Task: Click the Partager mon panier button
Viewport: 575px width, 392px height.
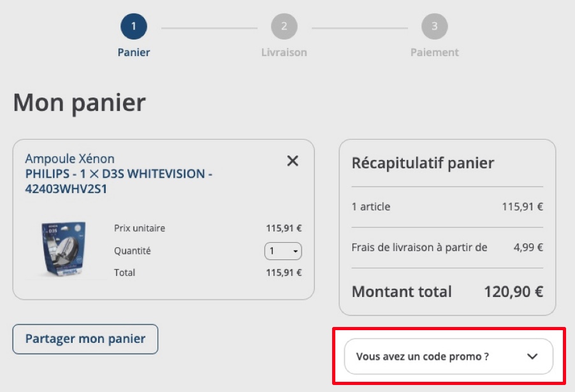Action: point(85,338)
